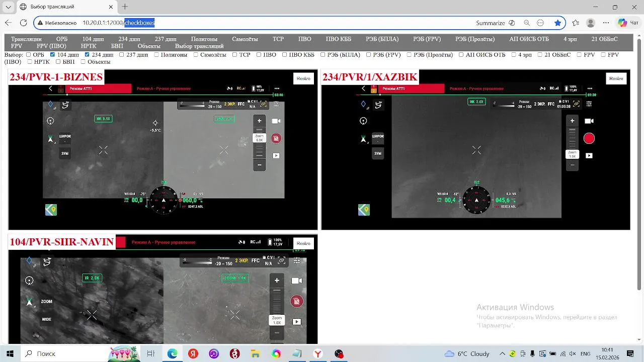
Task: Check the Объекты checkbox
Action: click(x=83, y=62)
